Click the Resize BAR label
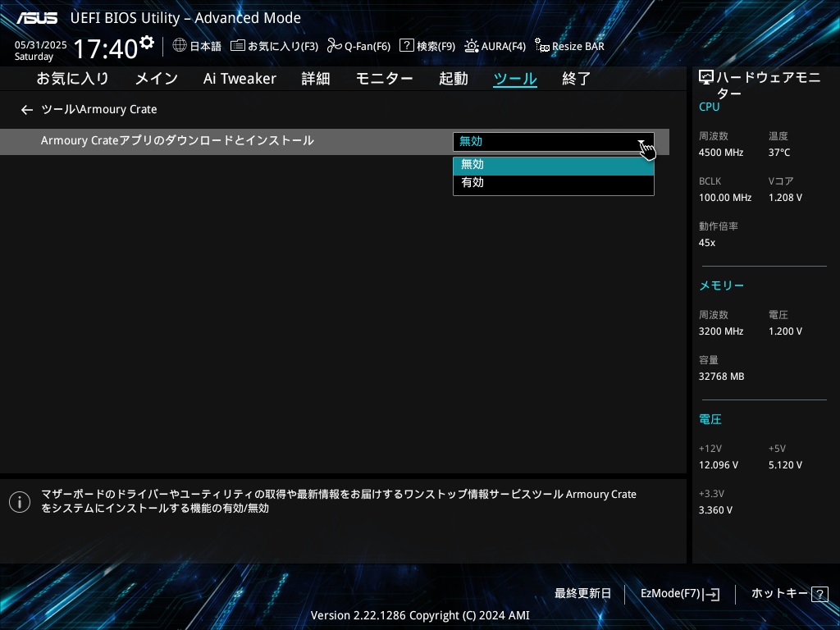This screenshot has height=630, width=840. pyautogui.click(x=578, y=47)
